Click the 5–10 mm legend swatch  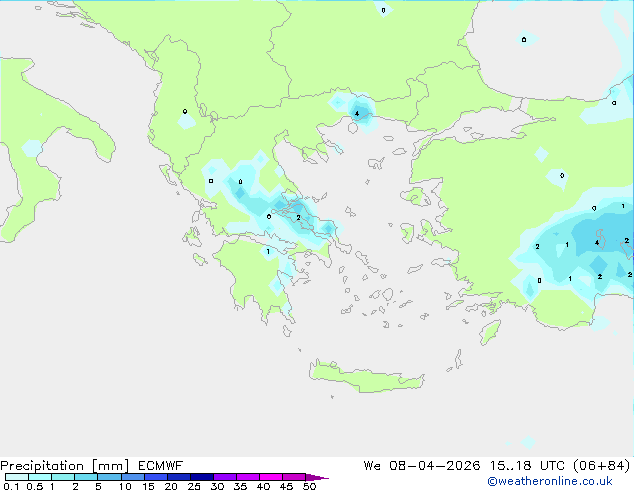109,477
